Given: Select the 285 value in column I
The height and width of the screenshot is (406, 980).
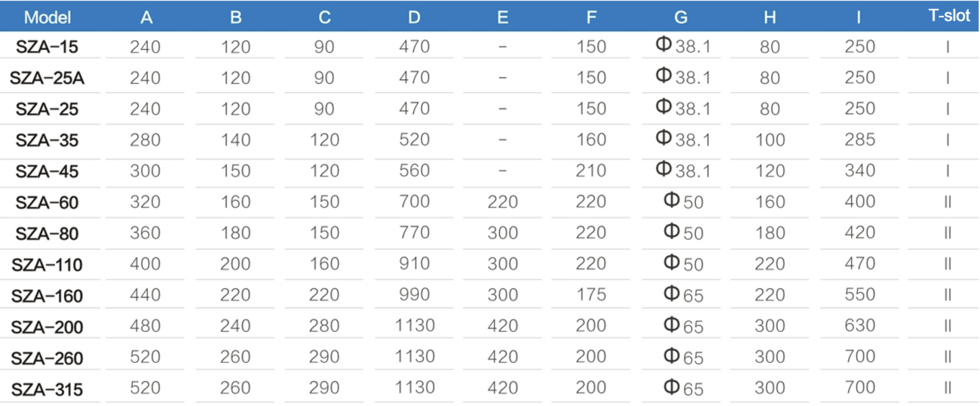Looking at the screenshot, I should 859,140.
